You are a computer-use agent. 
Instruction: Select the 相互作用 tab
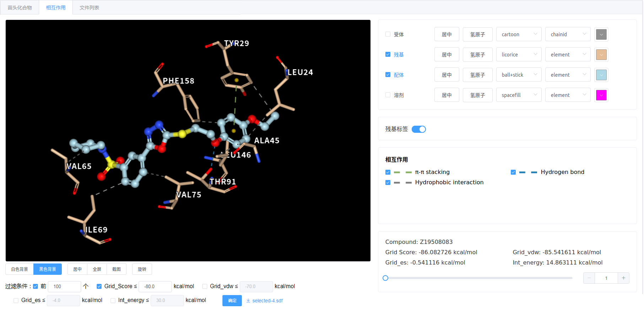pos(56,7)
